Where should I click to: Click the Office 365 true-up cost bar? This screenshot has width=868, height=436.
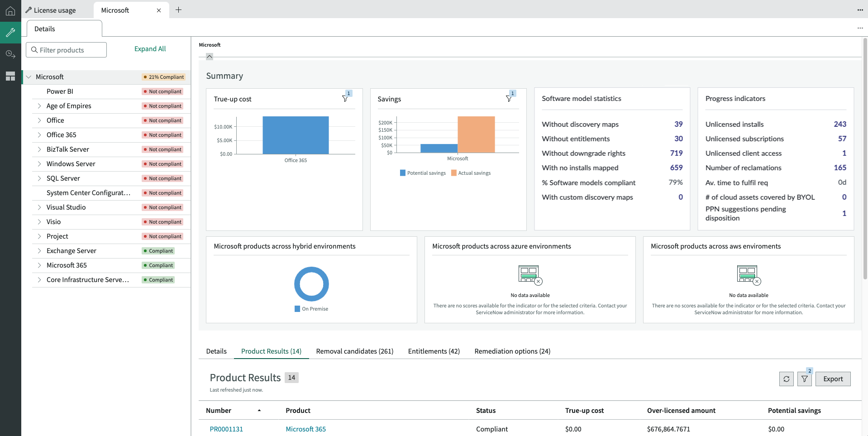coord(296,135)
